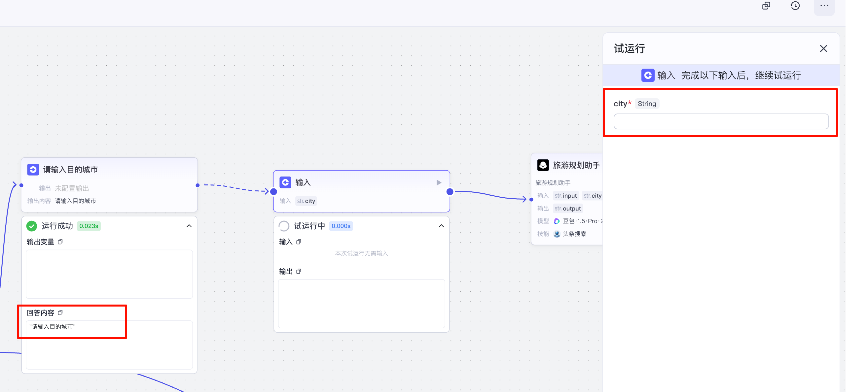Click the copy icon beside 输入 in the run results
Screen dimensions: 868x392
coord(299,242)
